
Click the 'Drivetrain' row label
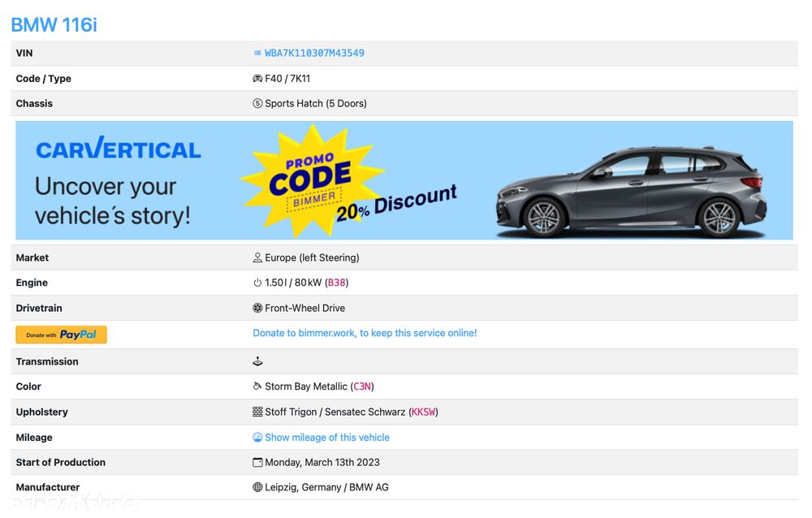(x=39, y=308)
